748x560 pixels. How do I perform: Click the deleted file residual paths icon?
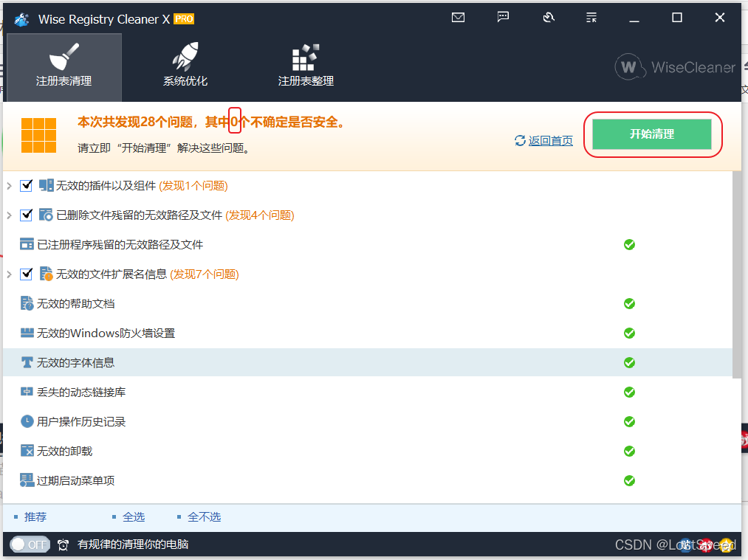click(46, 215)
